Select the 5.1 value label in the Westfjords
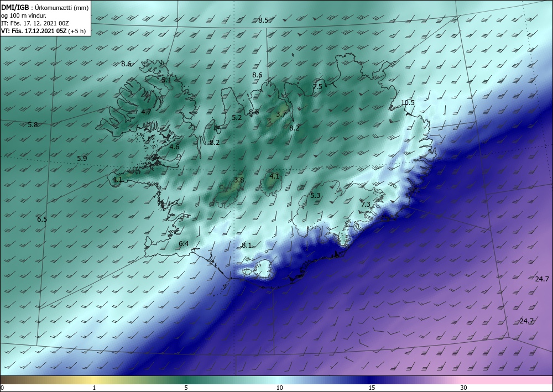Image resolution: width=553 pixels, height=392 pixels. coord(166,80)
